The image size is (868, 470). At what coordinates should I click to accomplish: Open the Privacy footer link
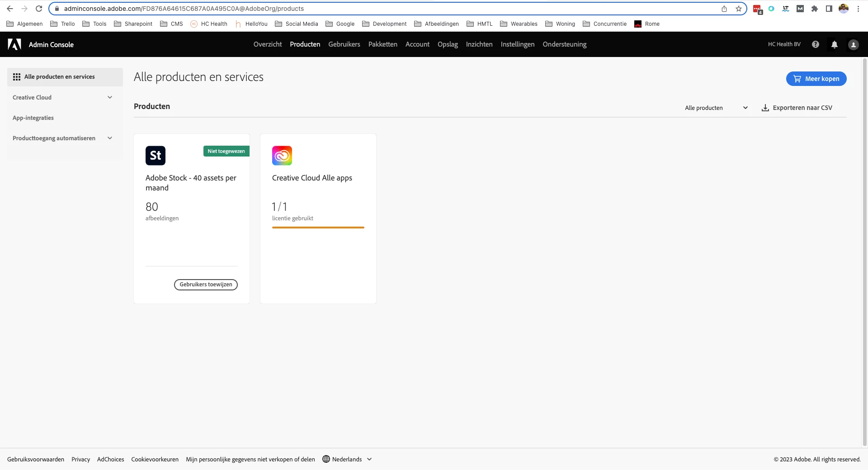point(80,459)
